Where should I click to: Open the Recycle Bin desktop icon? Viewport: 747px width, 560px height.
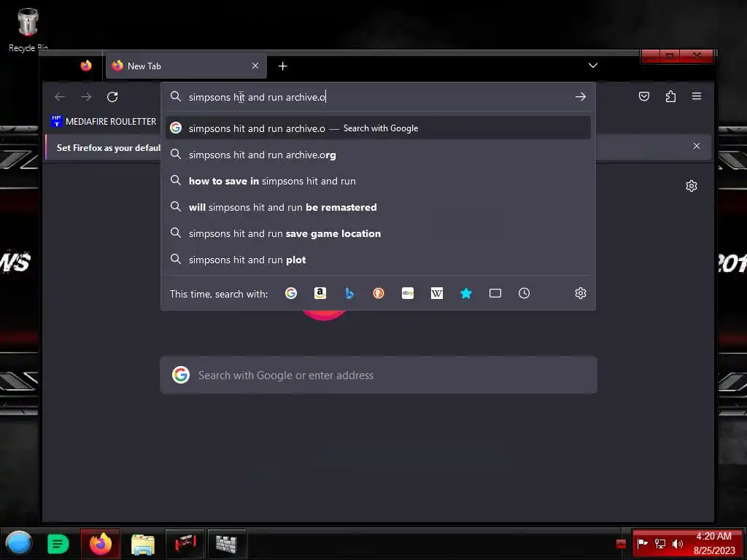[28, 28]
